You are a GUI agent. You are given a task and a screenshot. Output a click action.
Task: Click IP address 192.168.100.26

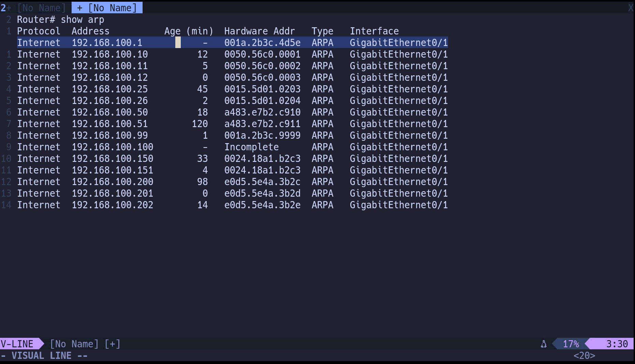point(110,101)
